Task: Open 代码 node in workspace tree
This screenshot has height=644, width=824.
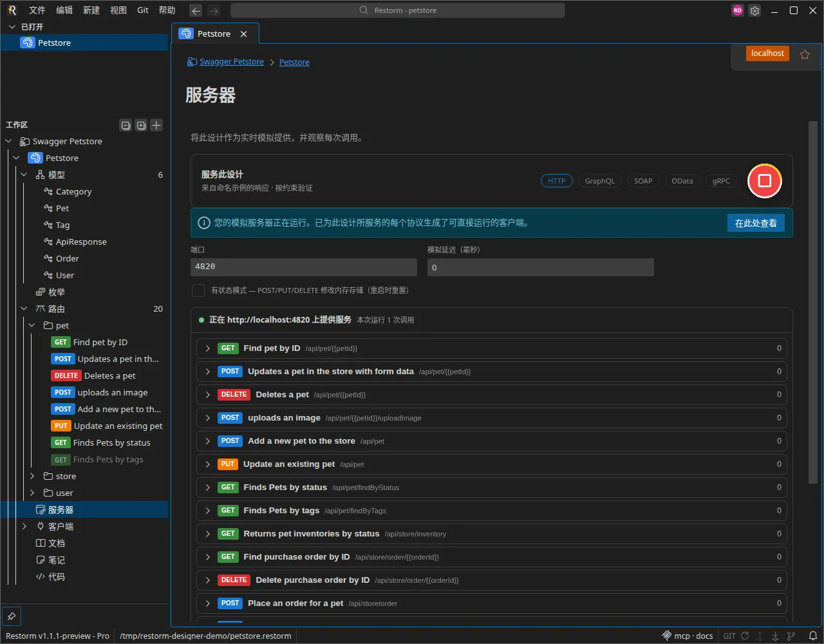Action: [x=84, y=576]
